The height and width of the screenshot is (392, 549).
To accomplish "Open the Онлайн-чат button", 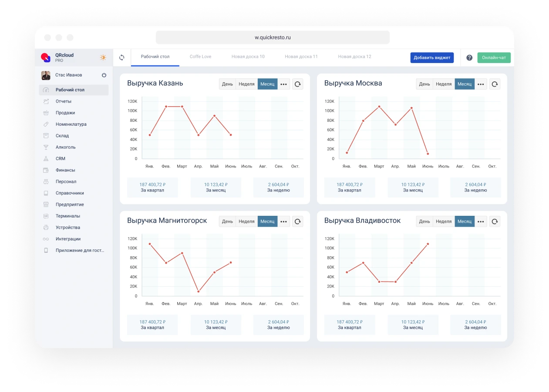I will (494, 57).
